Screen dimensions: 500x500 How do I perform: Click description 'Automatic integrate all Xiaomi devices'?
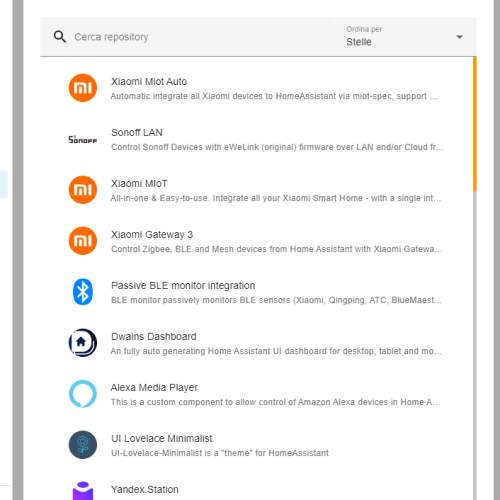point(274,96)
